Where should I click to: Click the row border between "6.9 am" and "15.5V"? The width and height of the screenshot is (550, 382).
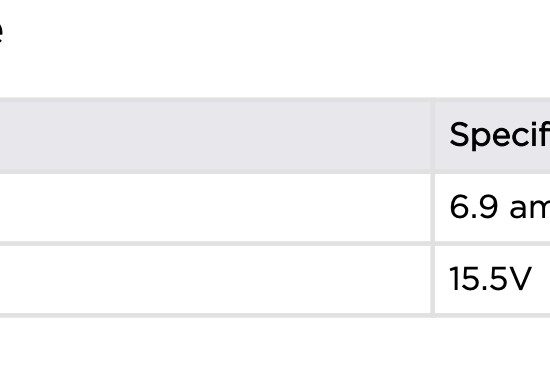point(275,243)
